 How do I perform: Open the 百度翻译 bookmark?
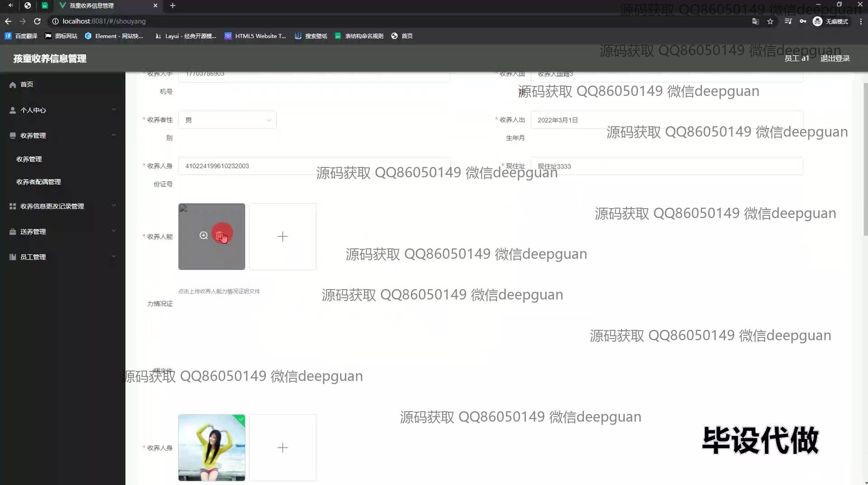(21, 36)
